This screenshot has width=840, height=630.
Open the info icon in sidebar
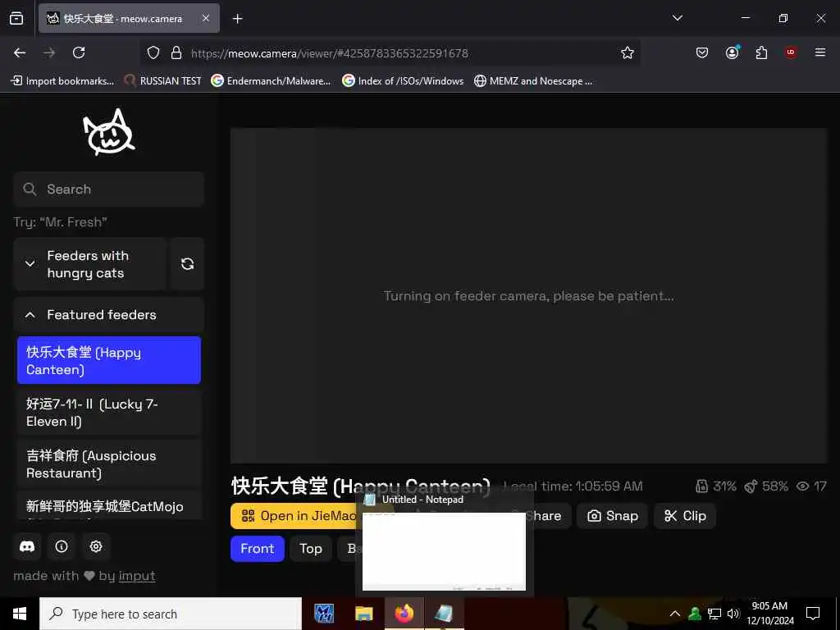(x=62, y=546)
